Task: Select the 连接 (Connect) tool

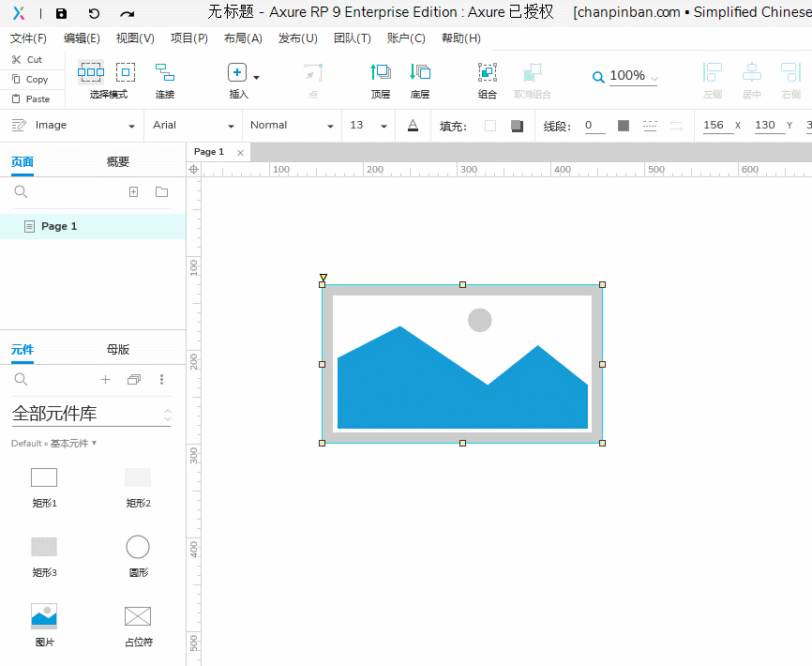Action: tap(165, 73)
